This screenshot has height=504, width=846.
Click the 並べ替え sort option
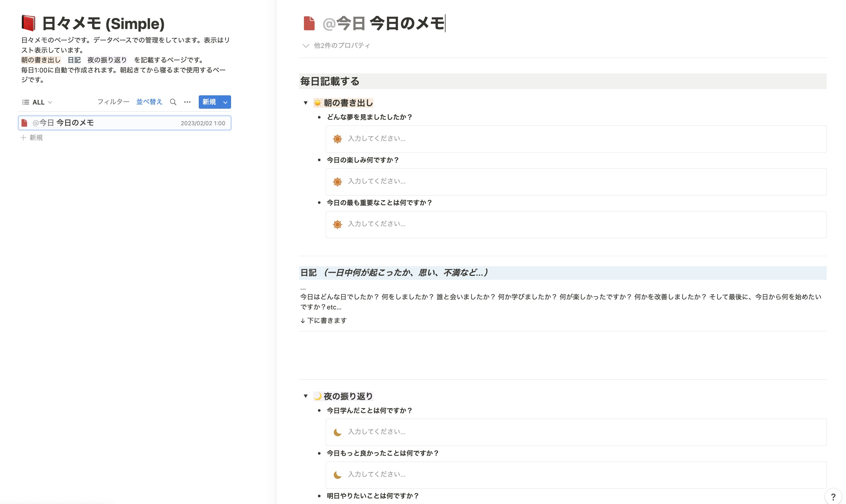click(x=149, y=102)
